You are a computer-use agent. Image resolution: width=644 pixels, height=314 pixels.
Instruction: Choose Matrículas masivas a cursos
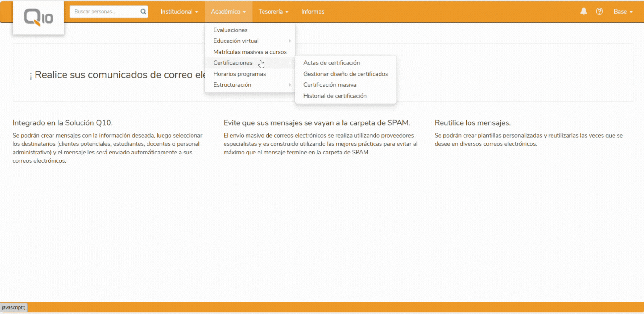250,52
